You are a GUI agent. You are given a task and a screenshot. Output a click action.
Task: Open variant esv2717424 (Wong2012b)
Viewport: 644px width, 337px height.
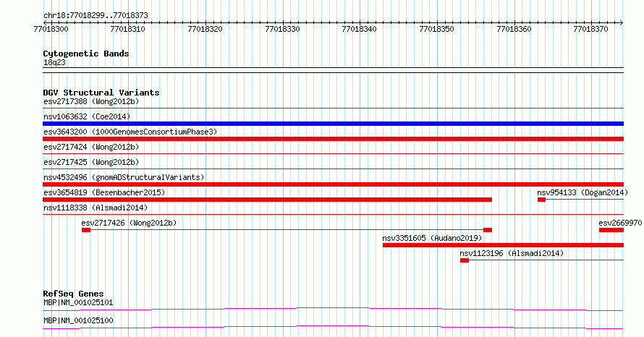[x=91, y=147]
